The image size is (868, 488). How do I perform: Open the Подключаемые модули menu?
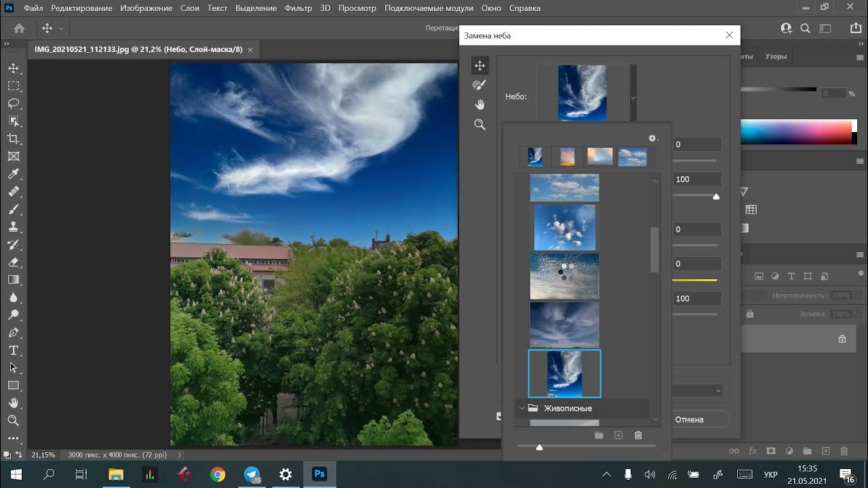(x=429, y=8)
